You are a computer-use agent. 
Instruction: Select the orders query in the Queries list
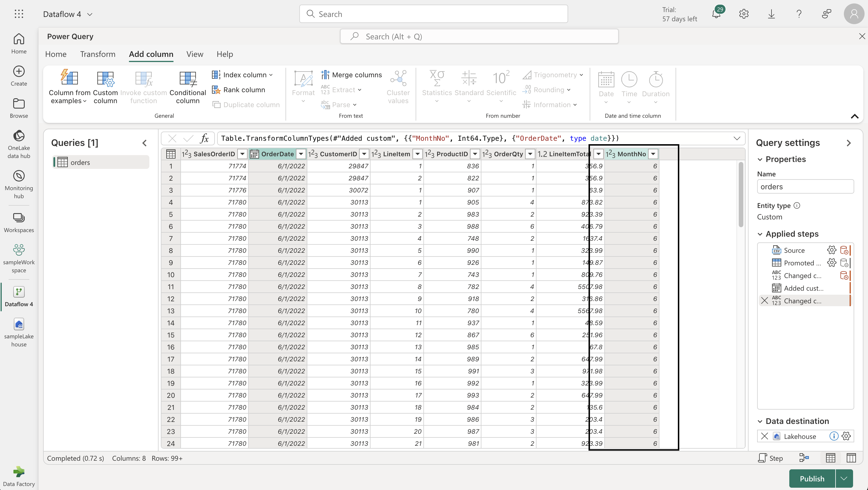coord(101,162)
